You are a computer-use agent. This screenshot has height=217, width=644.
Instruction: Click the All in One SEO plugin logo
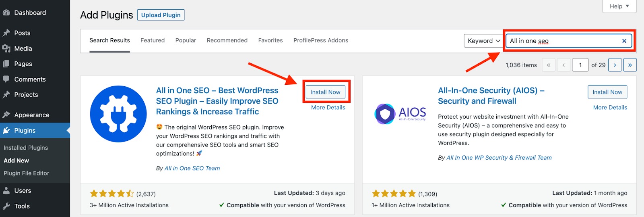[x=118, y=114]
